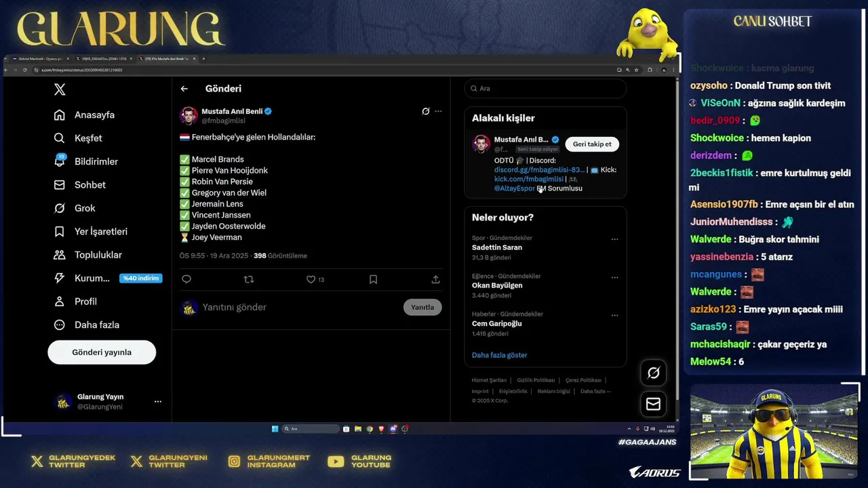The image size is (868, 488).
Task: Click post timestamp ÖS 9:55 19 Ara 2025
Action: click(214, 256)
